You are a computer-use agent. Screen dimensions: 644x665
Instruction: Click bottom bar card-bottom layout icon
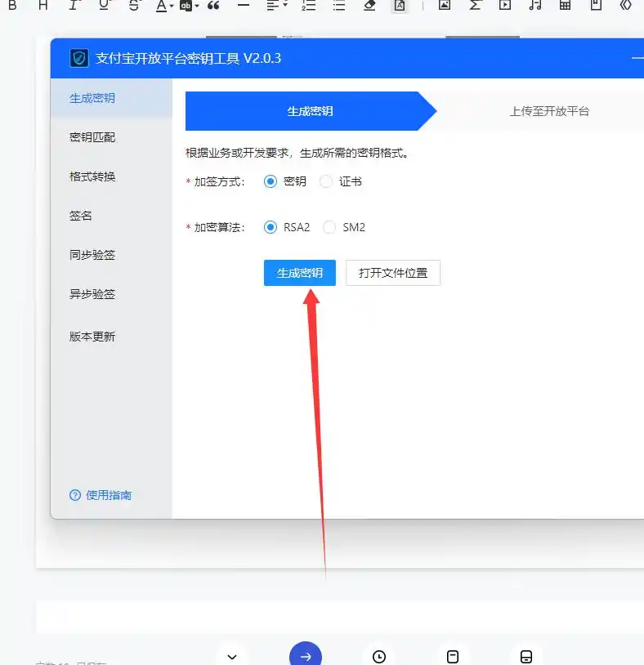click(526, 657)
